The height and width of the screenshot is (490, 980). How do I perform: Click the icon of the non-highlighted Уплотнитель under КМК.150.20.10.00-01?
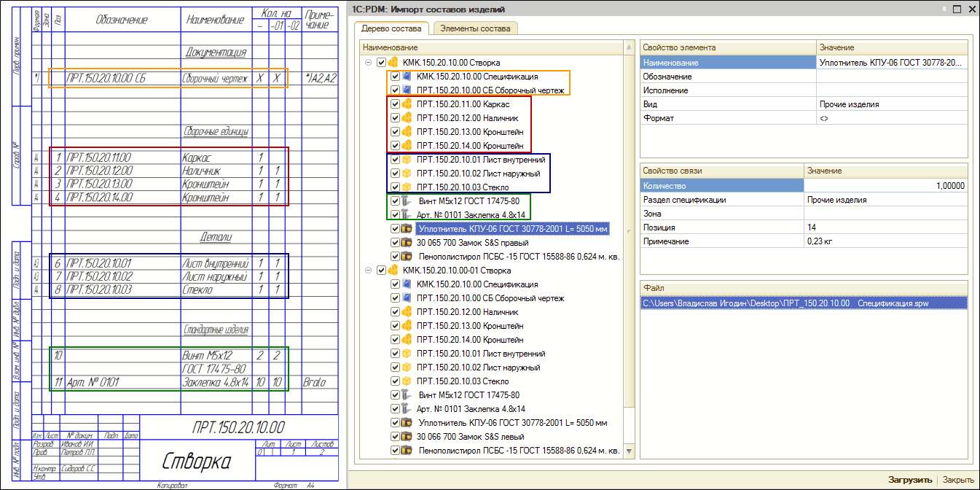pyautogui.click(x=407, y=422)
